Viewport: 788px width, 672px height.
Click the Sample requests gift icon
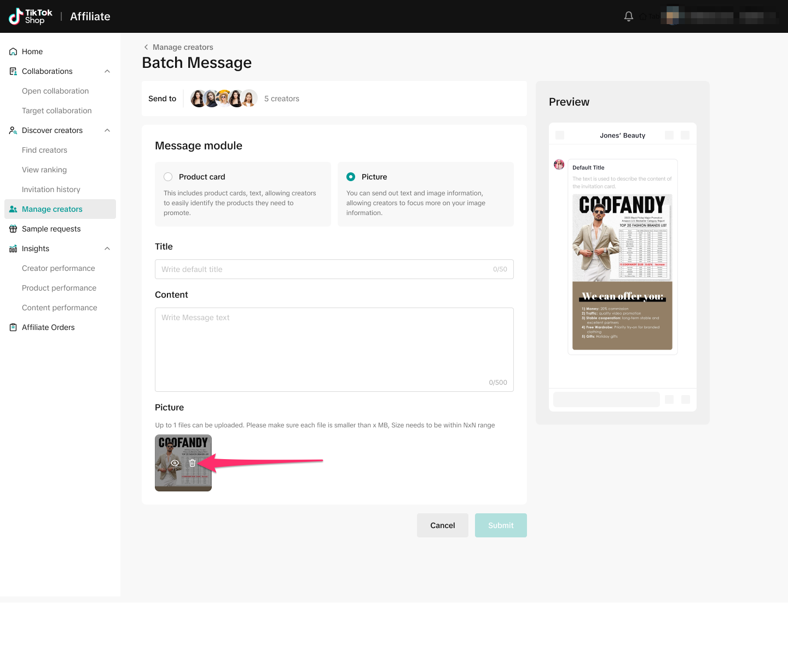tap(13, 229)
